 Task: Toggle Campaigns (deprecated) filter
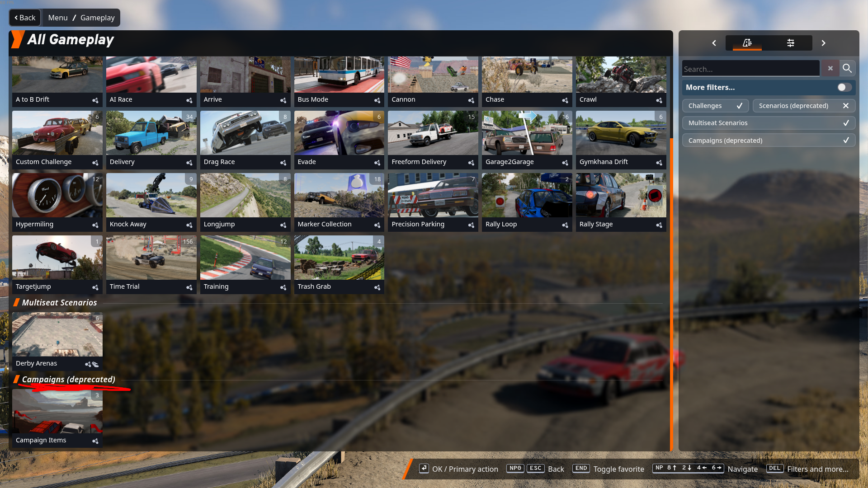pos(769,141)
